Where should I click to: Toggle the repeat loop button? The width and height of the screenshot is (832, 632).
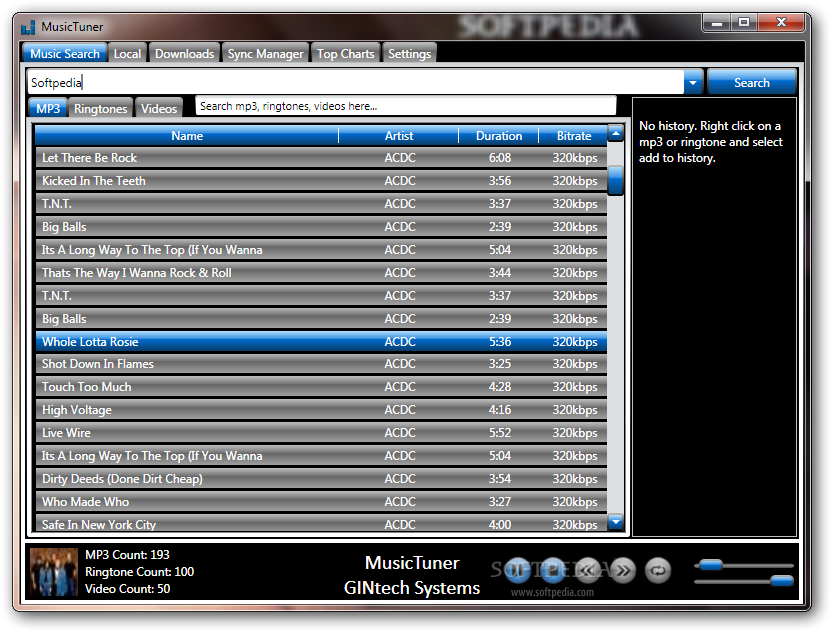tap(658, 570)
